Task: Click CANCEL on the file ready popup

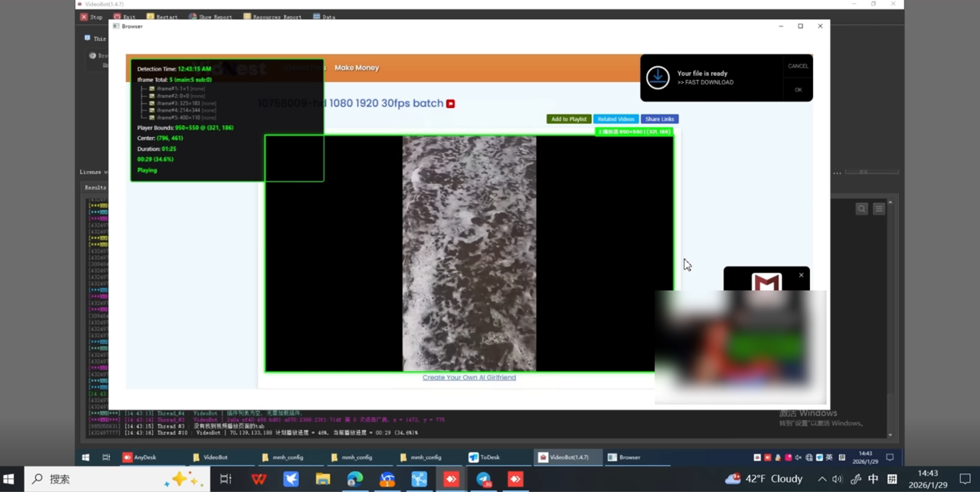Action: [798, 66]
